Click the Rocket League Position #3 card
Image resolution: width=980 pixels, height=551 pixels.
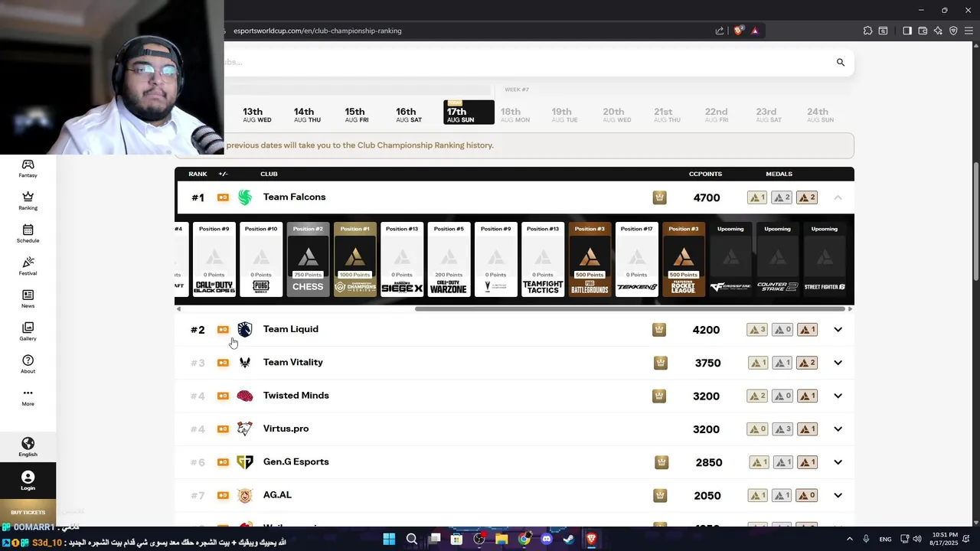tap(683, 259)
